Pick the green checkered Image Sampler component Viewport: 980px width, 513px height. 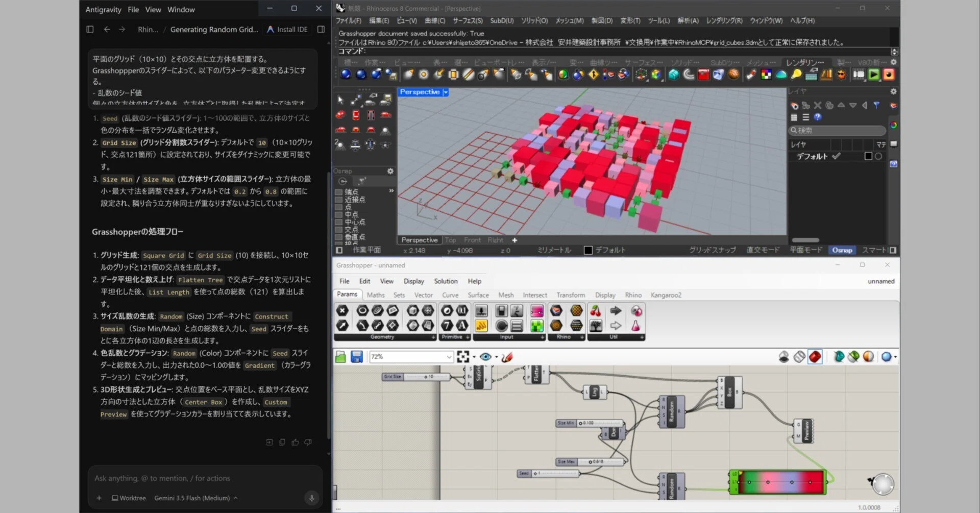point(536,325)
